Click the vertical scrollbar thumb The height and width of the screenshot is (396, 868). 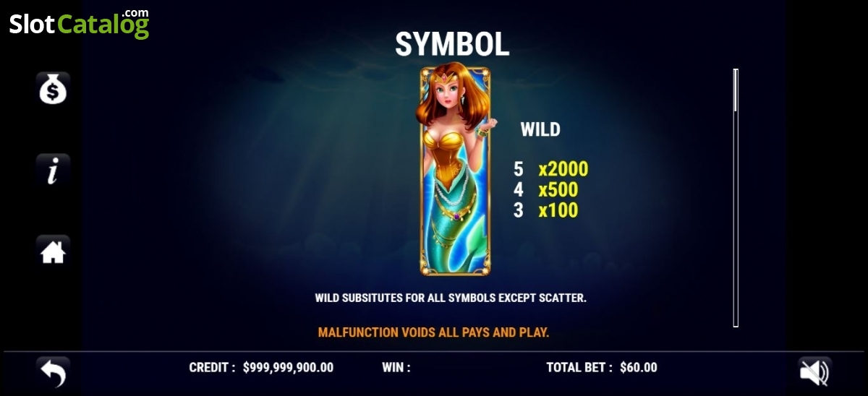[x=736, y=90]
